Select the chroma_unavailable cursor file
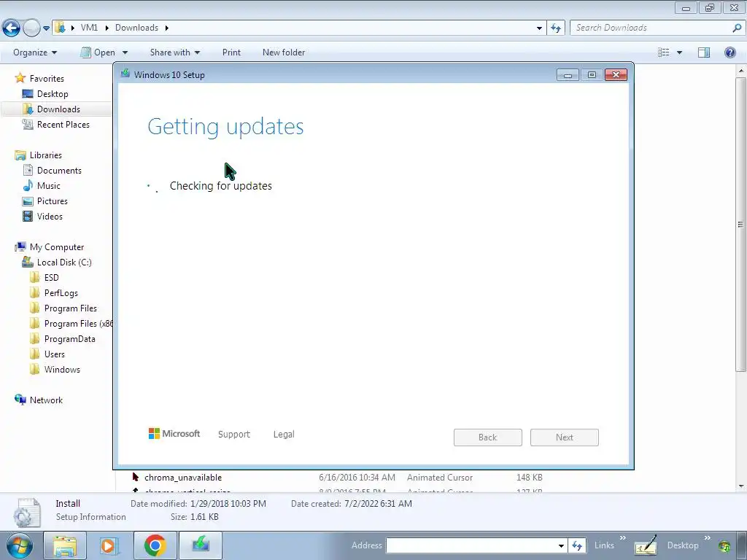747x560 pixels. click(x=183, y=477)
